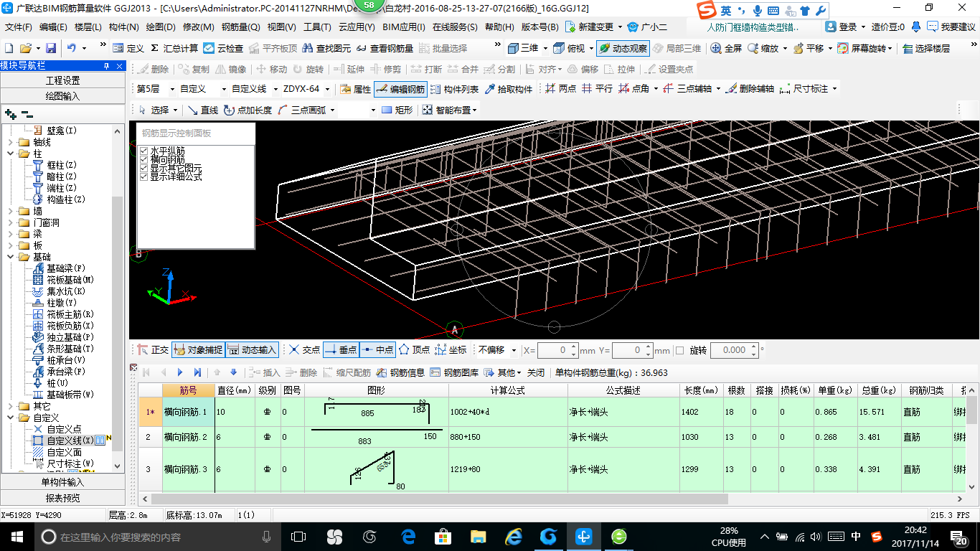980x551 pixels.
Task: Click 查找图元 find element tool
Action: point(326,48)
